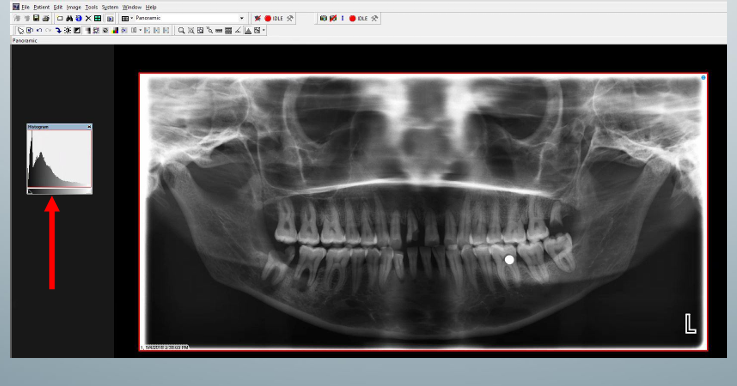Click the blue globe icon in toolbar

78,18
